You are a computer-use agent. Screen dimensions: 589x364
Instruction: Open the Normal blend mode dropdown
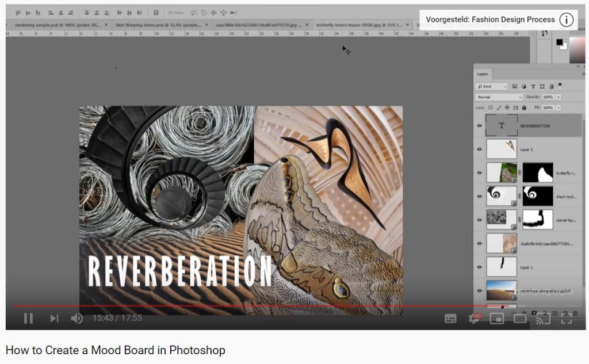click(499, 97)
